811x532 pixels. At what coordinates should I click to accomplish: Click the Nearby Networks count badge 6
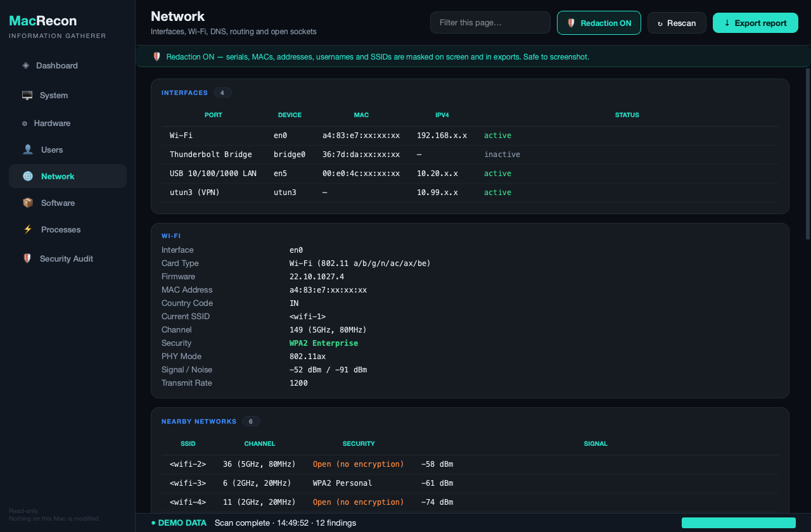point(251,421)
